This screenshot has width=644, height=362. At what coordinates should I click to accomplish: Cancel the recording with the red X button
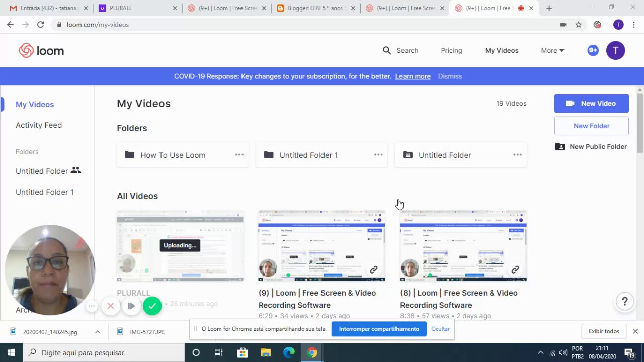(111, 306)
